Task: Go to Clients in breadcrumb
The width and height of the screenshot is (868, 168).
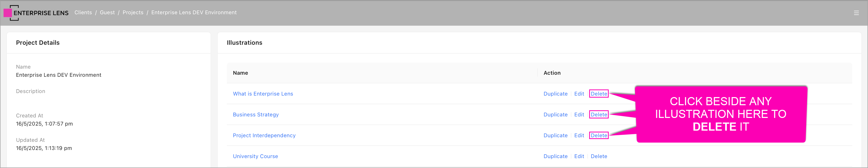Action: (x=83, y=12)
